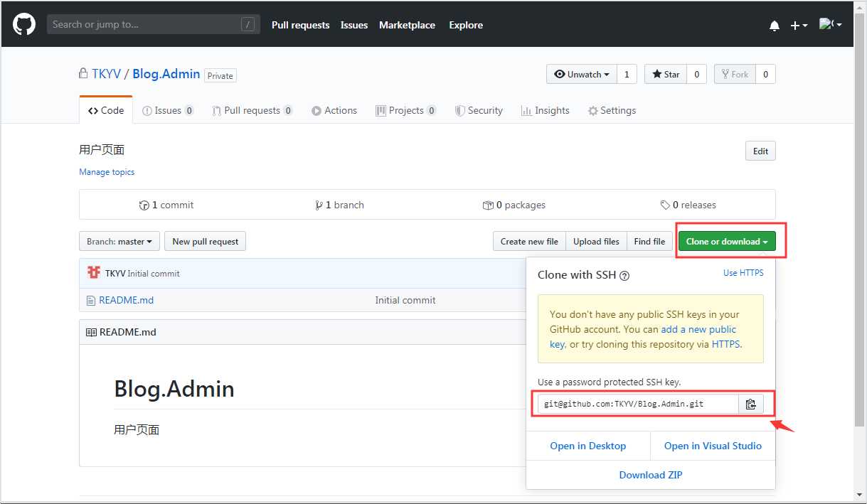Click the fork count next to Fork
Viewport: 867px width, 504px height.
pos(765,74)
